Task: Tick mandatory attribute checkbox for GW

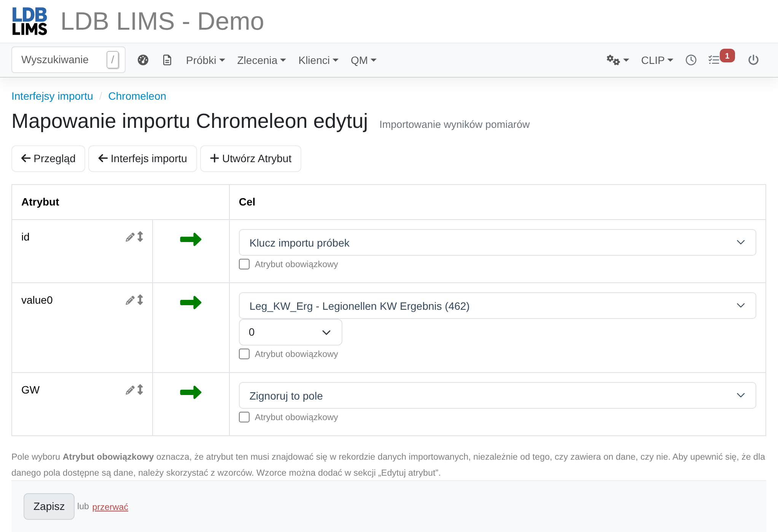Action: pyautogui.click(x=244, y=417)
